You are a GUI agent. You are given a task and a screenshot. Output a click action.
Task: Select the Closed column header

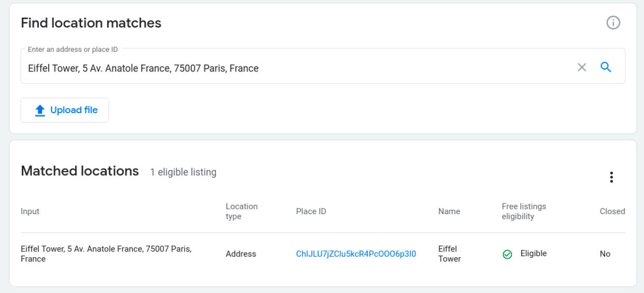point(612,212)
